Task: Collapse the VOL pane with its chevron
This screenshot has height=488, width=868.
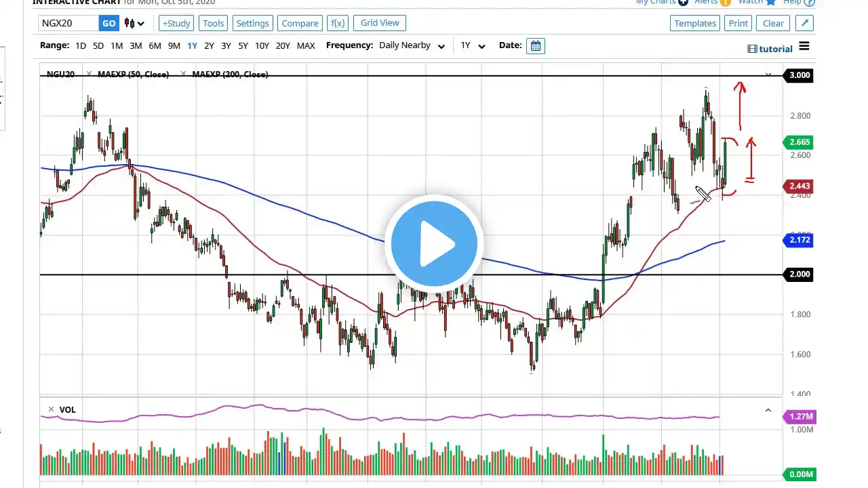Action: coord(768,410)
